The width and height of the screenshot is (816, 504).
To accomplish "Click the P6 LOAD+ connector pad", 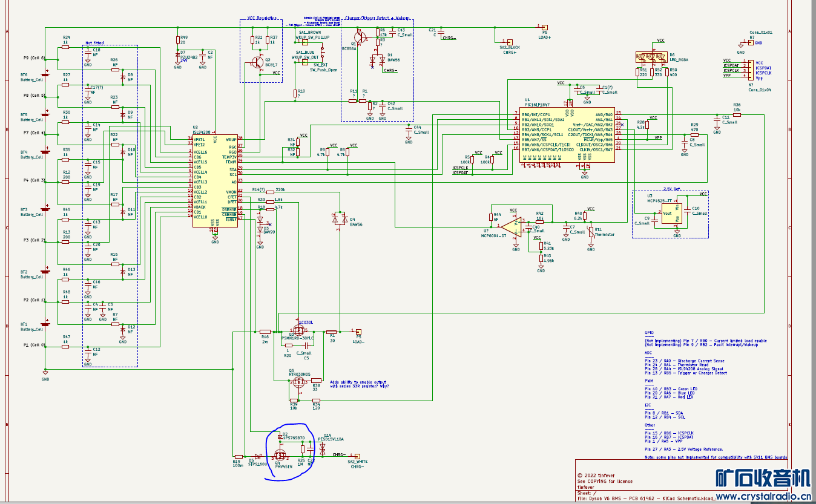I will tap(544, 27).
